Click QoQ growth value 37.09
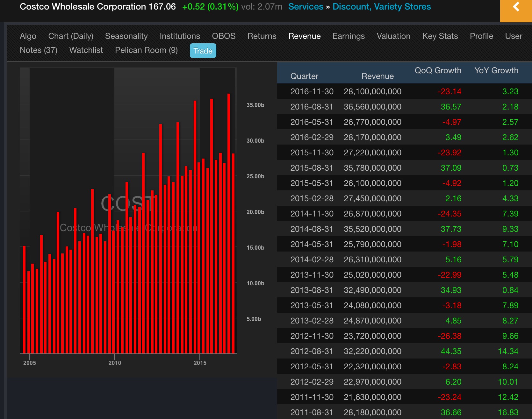Screen dimensions: 532x419 (x=451, y=168)
